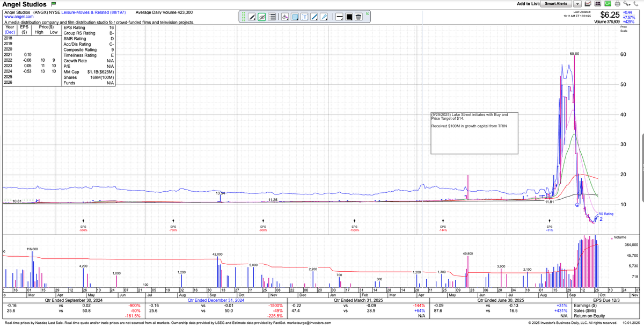
Task: Click the 60.00 price high label
Action: pos(574,54)
